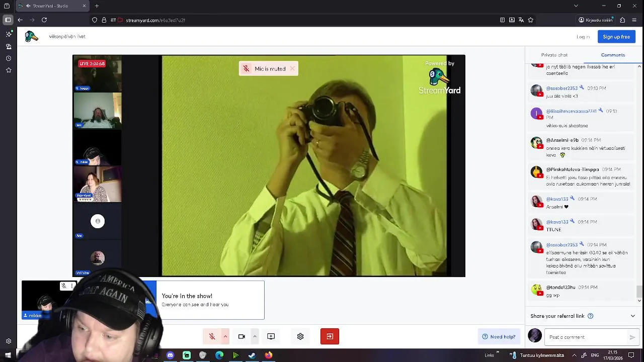Viewport: 644px width, 362px height.
Task: Reload the StreamYard page
Action: (44, 20)
